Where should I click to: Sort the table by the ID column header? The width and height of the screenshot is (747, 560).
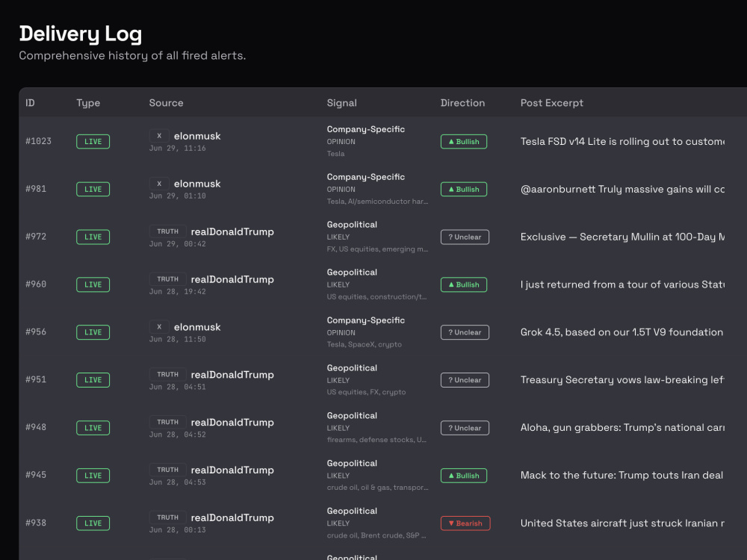(x=30, y=103)
